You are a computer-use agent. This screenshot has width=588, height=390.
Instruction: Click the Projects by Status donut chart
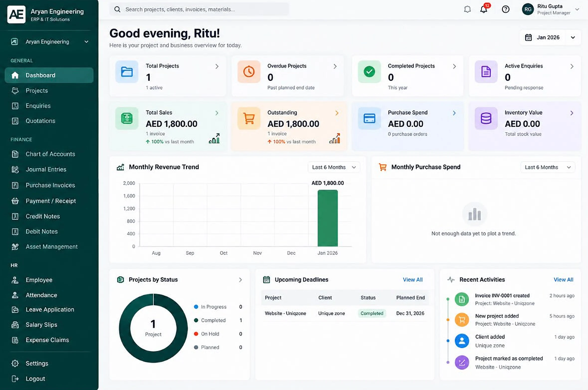153,328
